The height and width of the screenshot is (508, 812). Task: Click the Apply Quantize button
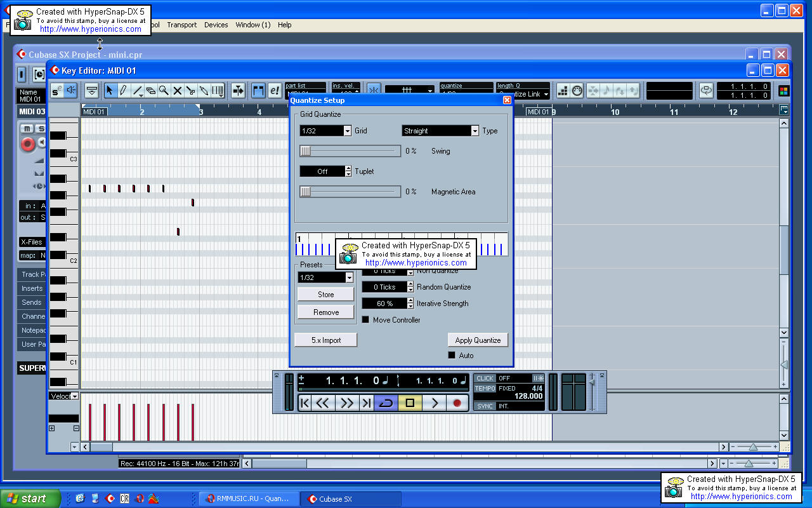tap(478, 340)
